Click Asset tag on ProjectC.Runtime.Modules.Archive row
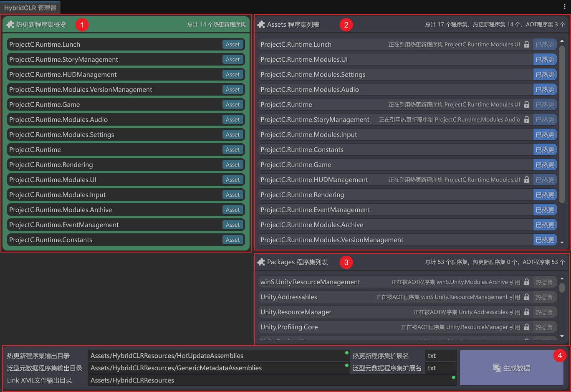Screen dimensions: 571x392 click(x=232, y=210)
